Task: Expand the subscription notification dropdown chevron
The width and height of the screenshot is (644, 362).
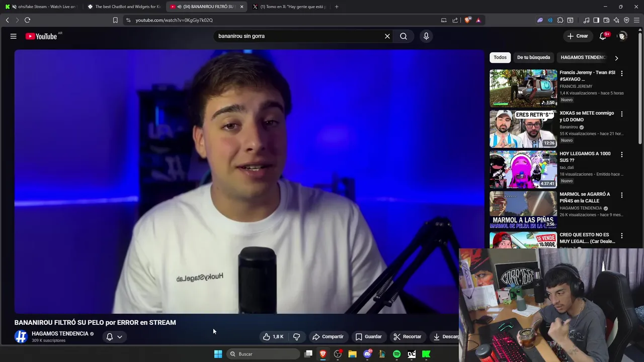Action: click(120, 337)
